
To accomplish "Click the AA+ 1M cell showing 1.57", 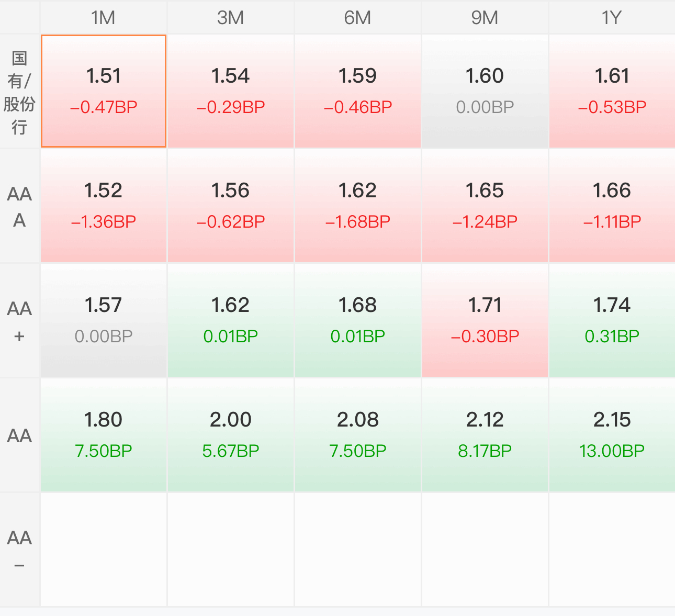I will click(104, 321).
